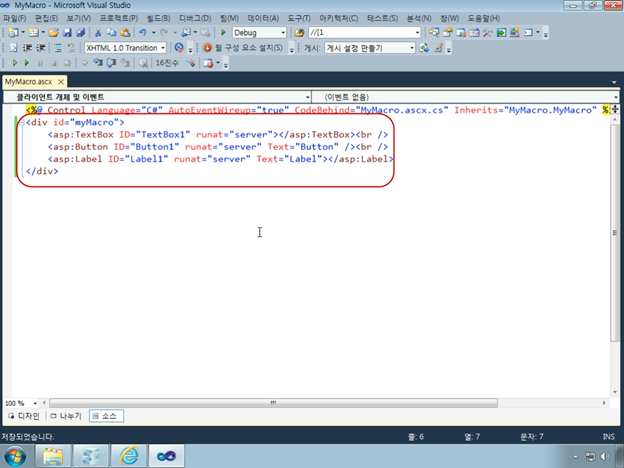Screen dimensions: 624x468
Task: Open Internet Explorer from the taskbar
Action: click(128, 456)
